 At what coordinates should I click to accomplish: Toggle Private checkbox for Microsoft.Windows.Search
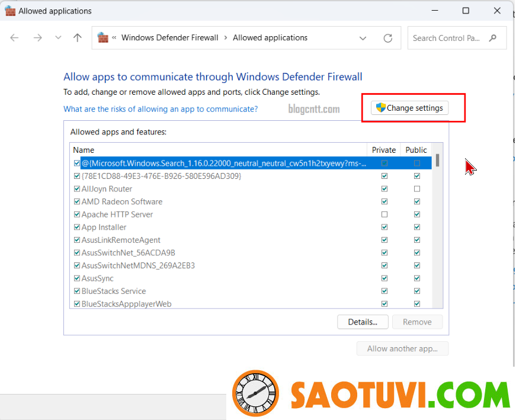[x=384, y=163]
